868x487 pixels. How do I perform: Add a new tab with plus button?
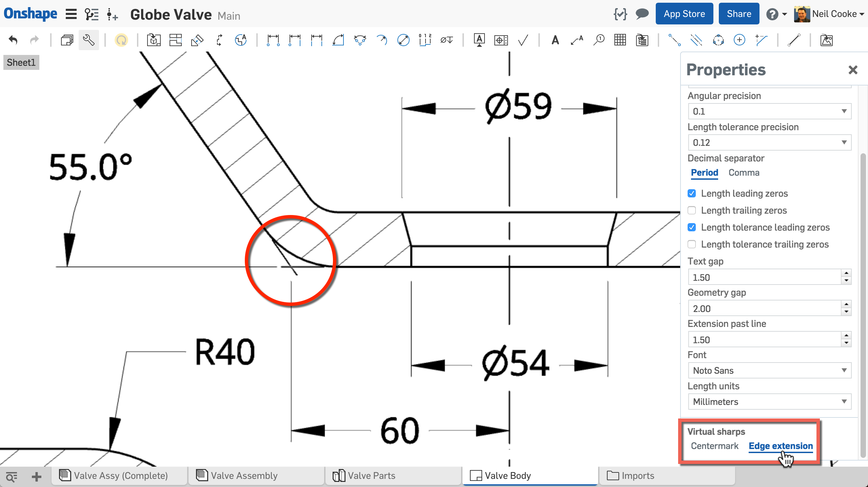pos(36,477)
